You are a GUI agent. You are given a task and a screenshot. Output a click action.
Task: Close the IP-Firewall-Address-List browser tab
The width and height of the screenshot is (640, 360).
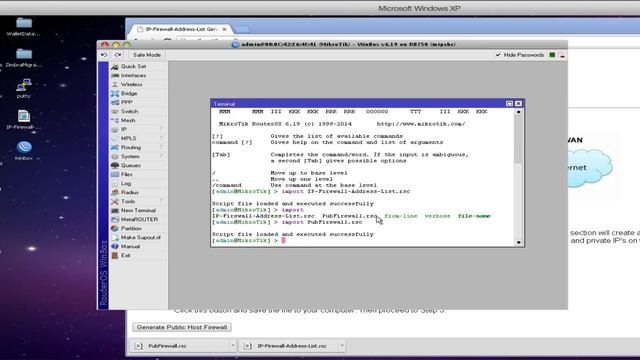pyautogui.click(x=224, y=29)
